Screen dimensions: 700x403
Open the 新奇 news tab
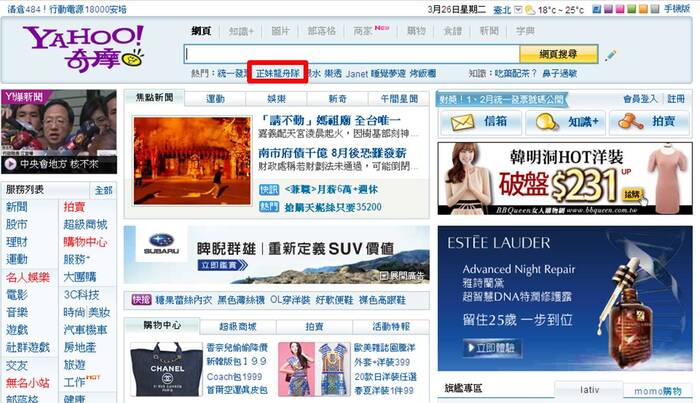[x=338, y=99]
